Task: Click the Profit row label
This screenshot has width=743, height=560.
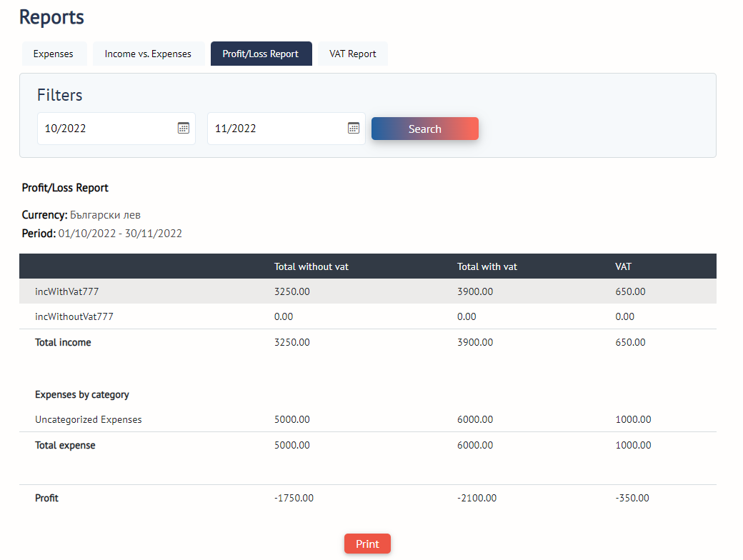Action: pyautogui.click(x=46, y=498)
